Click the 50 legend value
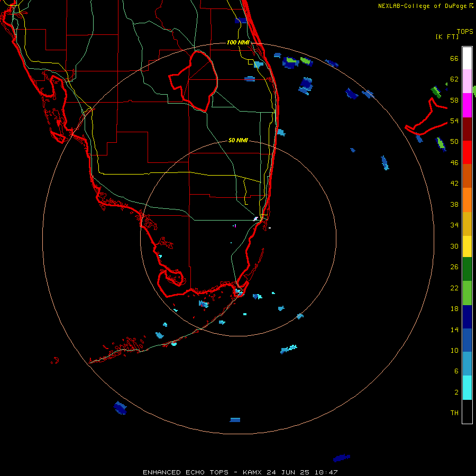The width and height of the screenshot is (476, 476). point(454,142)
